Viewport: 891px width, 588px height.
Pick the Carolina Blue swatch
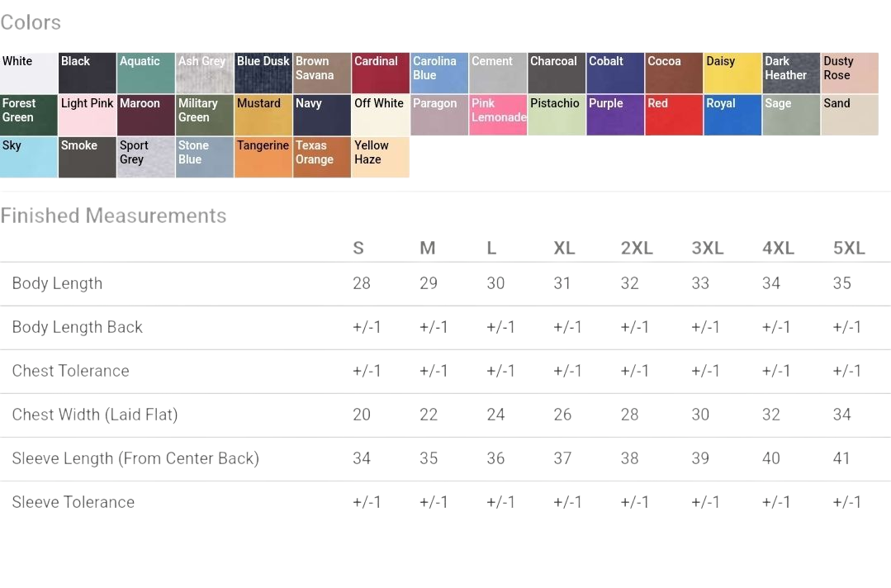pyautogui.click(x=439, y=73)
